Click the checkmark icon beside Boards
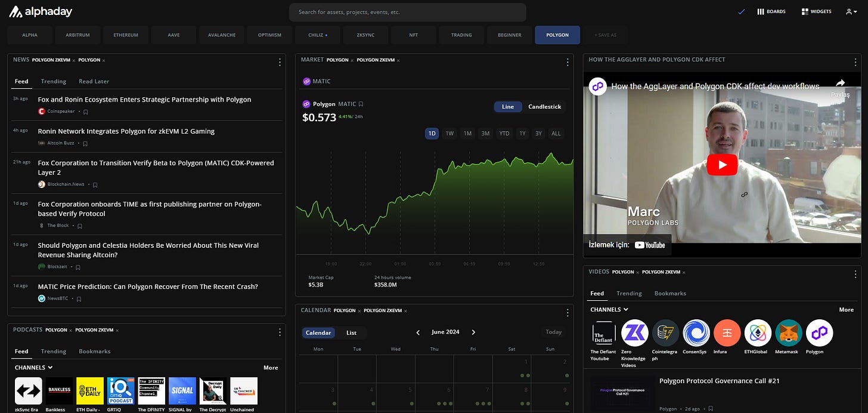The width and height of the screenshot is (868, 413). click(741, 11)
